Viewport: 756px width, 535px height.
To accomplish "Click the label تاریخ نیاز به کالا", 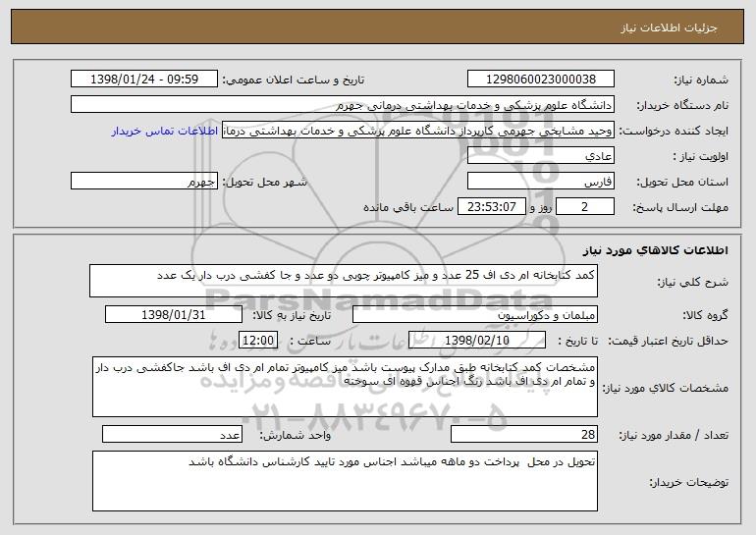I will (x=292, y=315).
